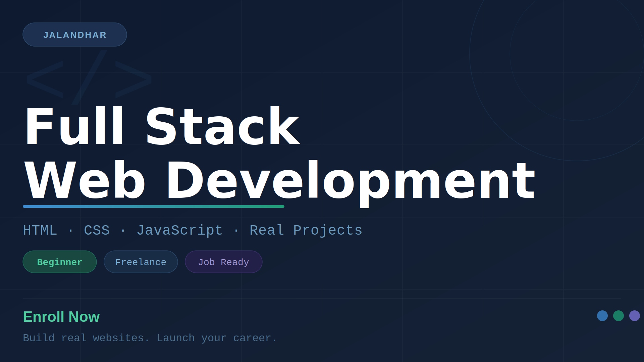Screen dimensions: 644x362
Task: Toggle the Job Ready tag pill
Action: click(x=223, y=262)
